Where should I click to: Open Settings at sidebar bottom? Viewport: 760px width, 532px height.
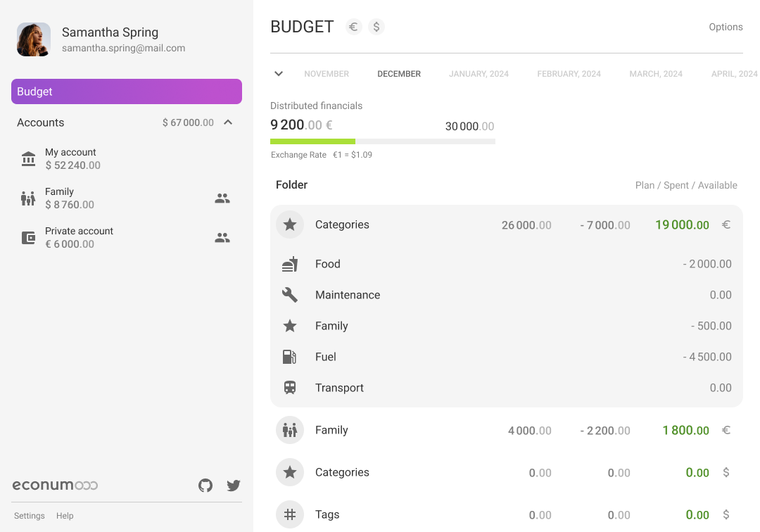pos(30,516)
